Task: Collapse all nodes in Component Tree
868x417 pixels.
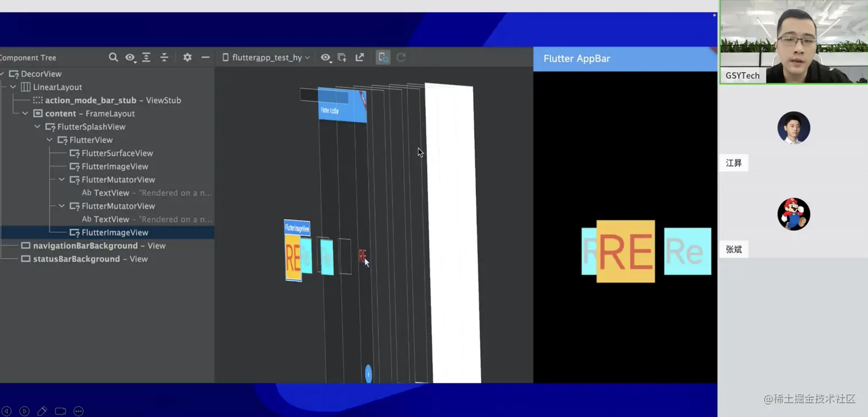Action: (x=164, y=57)
